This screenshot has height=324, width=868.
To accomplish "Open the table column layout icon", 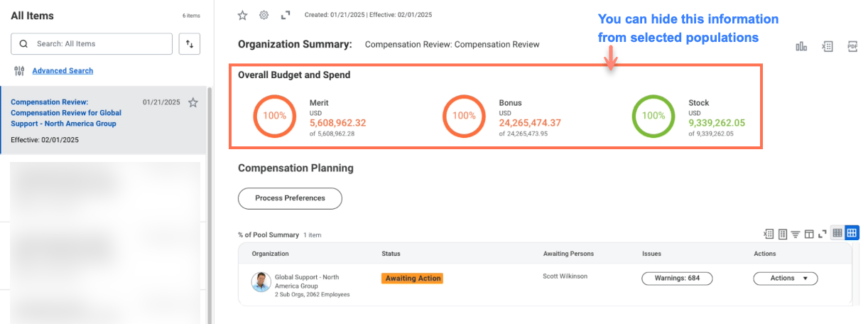I will 809,234.
